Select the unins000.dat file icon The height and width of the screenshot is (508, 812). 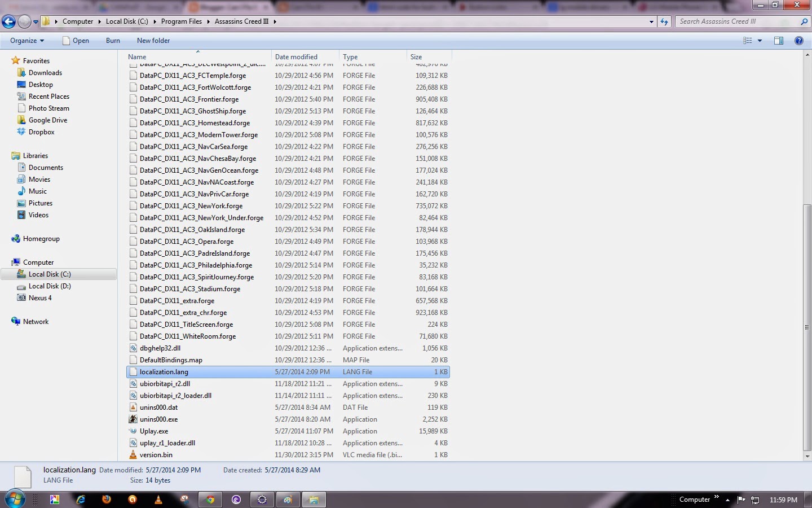click(133, 408)
